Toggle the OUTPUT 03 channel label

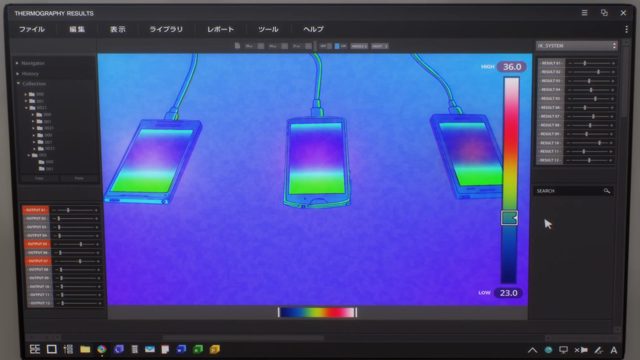click(x=36, y=227)
